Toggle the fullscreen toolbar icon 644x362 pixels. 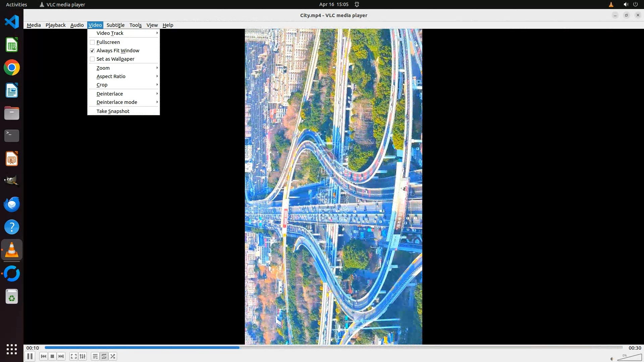point(73,356)
